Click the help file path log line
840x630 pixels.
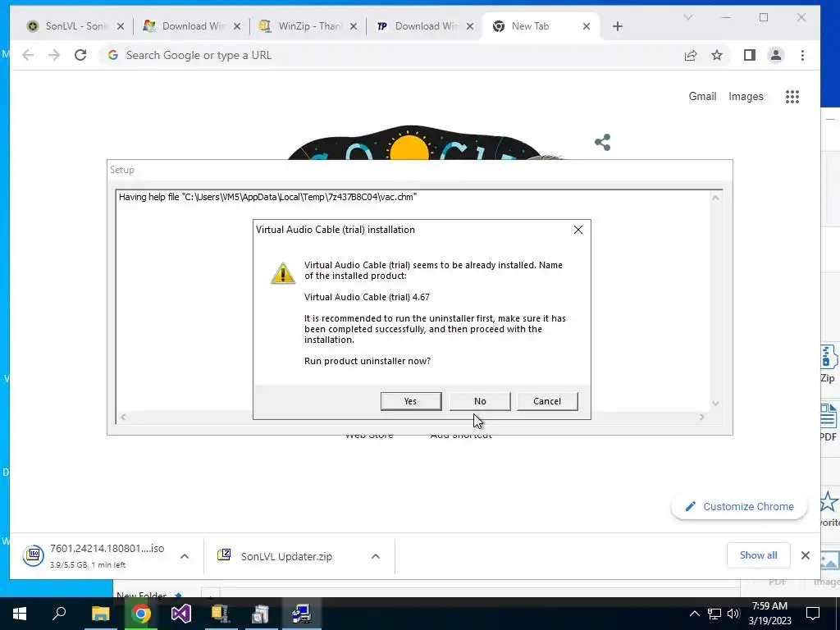268,197
